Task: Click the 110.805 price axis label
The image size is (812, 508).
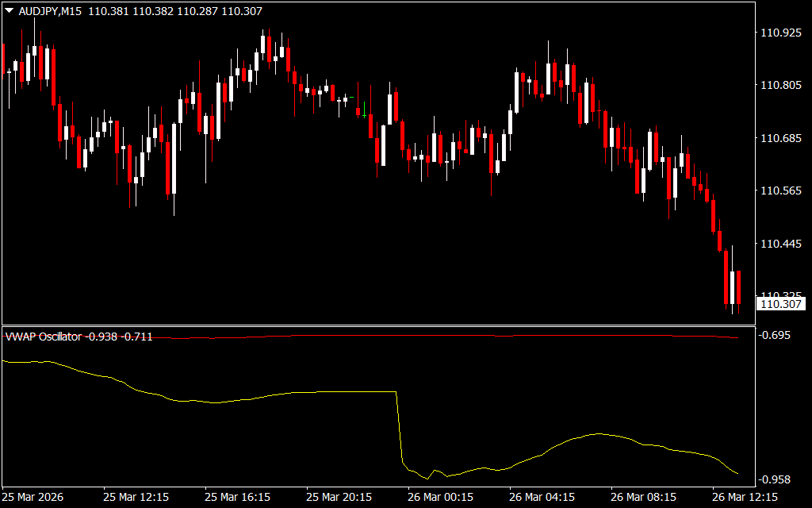Action: click(780, 86)
